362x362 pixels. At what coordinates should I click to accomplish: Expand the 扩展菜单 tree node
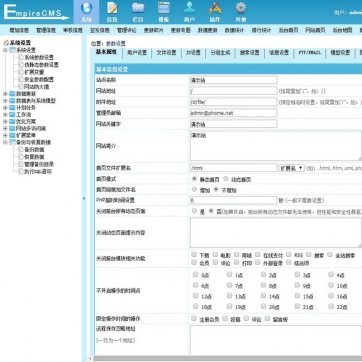[5, 135]
